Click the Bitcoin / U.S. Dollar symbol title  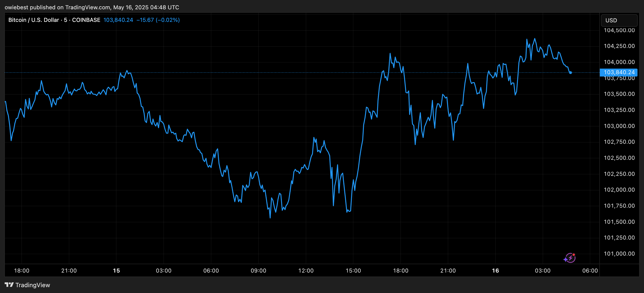(33, 20)
